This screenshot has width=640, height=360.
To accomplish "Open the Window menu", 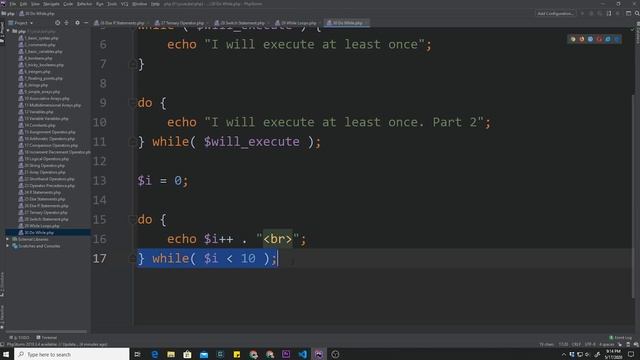I will [140, 4].
